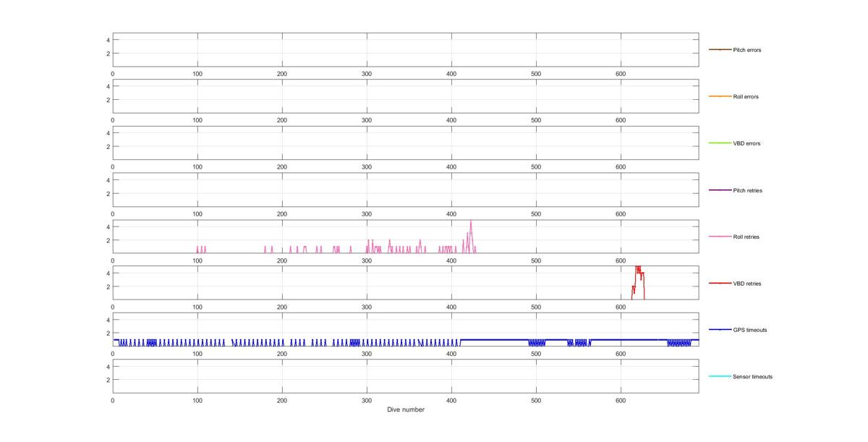The width and height of the screenshot is (868, 442).
Task: Click the red VBD retries spike
Action: (638, 282)
